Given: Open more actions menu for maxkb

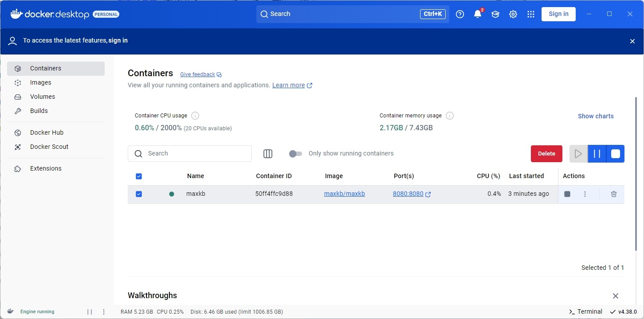Looking at the screenshot, I should coord(585,194).
